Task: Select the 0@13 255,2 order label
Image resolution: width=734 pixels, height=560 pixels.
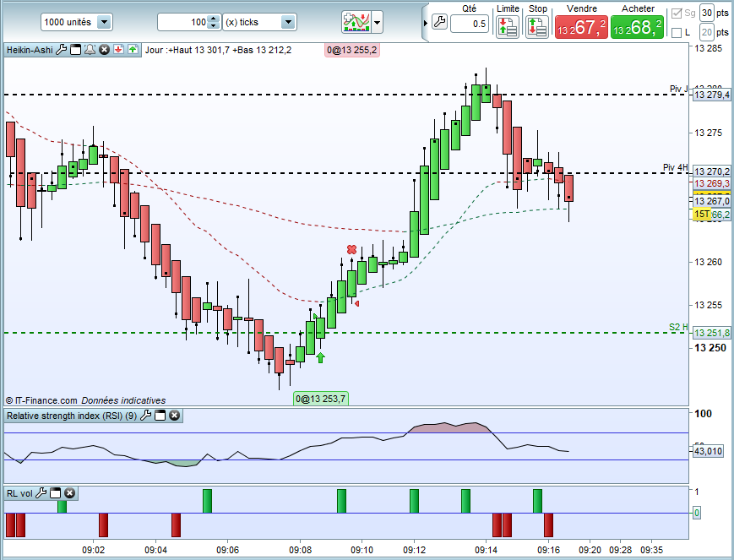Action: click(x=352, y=50)
